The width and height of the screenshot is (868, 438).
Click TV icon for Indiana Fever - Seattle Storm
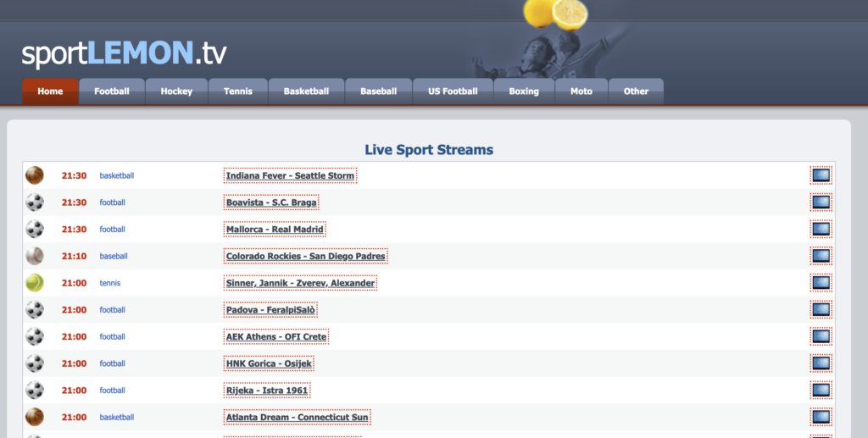[821, 176]
